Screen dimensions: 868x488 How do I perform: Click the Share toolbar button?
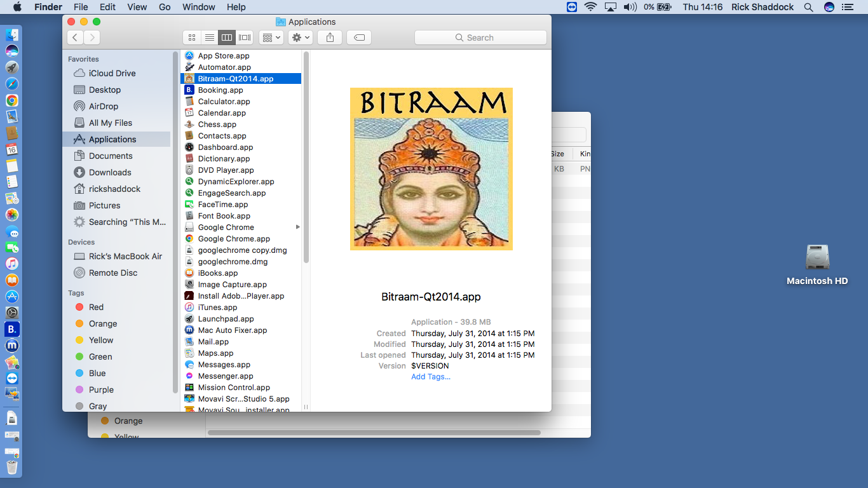coord(330,37)
